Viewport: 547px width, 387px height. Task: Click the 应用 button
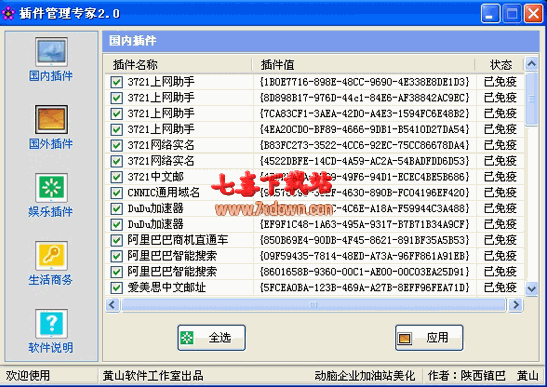429,337
